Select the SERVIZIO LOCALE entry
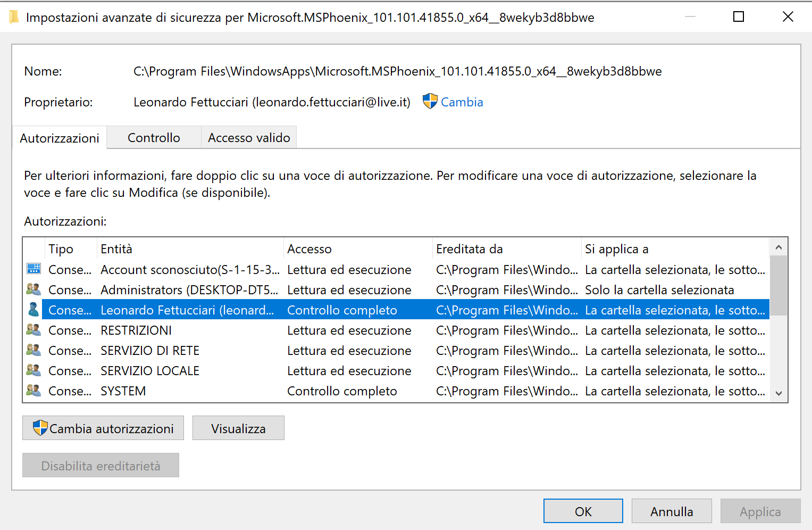The image size is (812, 530). (396, 370)
